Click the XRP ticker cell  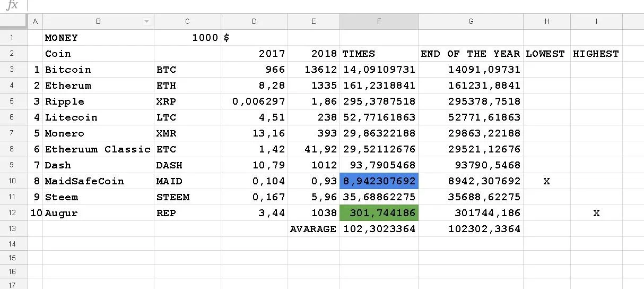click(187, 101)
